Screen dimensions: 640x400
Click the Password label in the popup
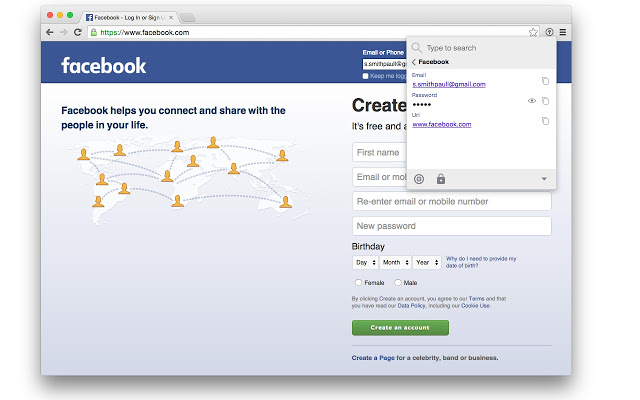pyautogui.click(x=424, y=95)
